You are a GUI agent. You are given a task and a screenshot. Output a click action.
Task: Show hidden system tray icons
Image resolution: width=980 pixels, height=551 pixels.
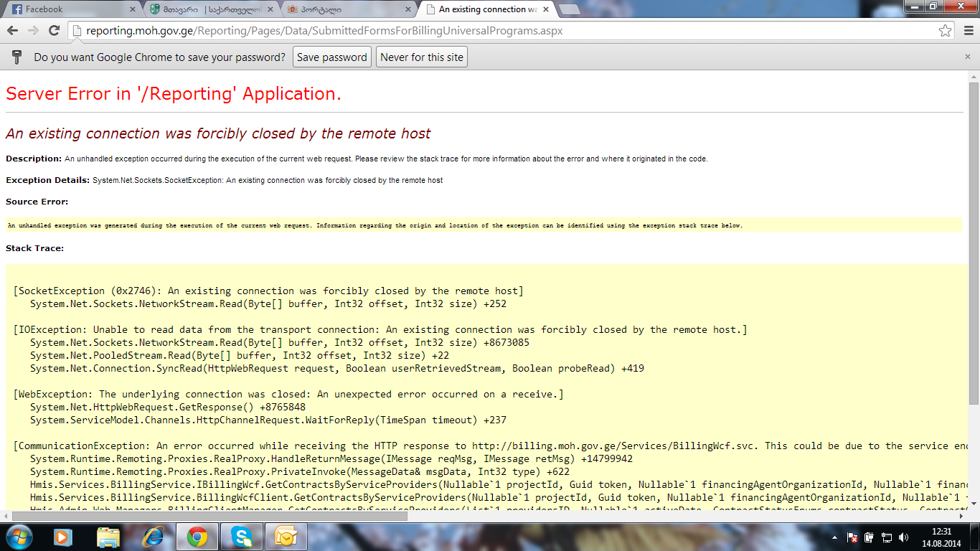pyautogui.click(x=834, y=537)
